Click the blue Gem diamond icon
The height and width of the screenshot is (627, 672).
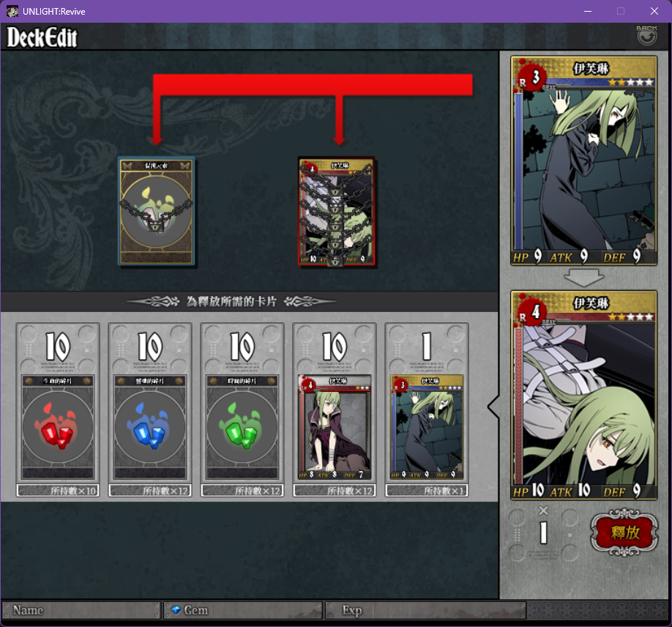176,610
